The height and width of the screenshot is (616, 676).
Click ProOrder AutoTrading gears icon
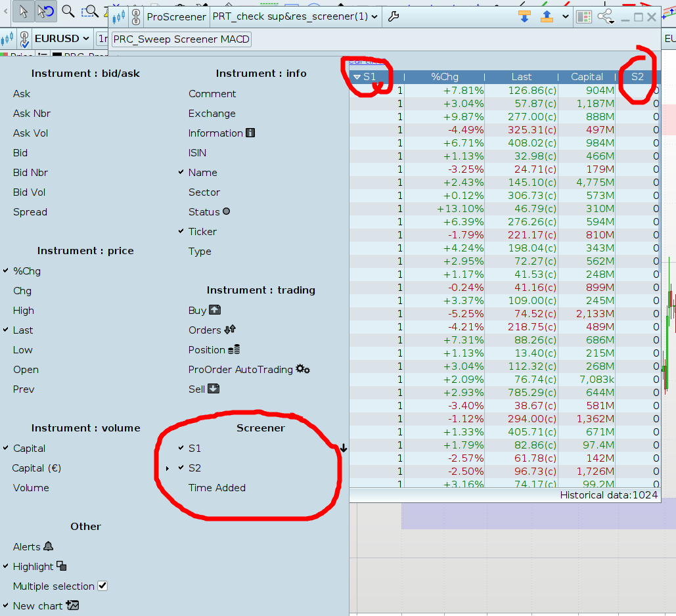(303, 369)
